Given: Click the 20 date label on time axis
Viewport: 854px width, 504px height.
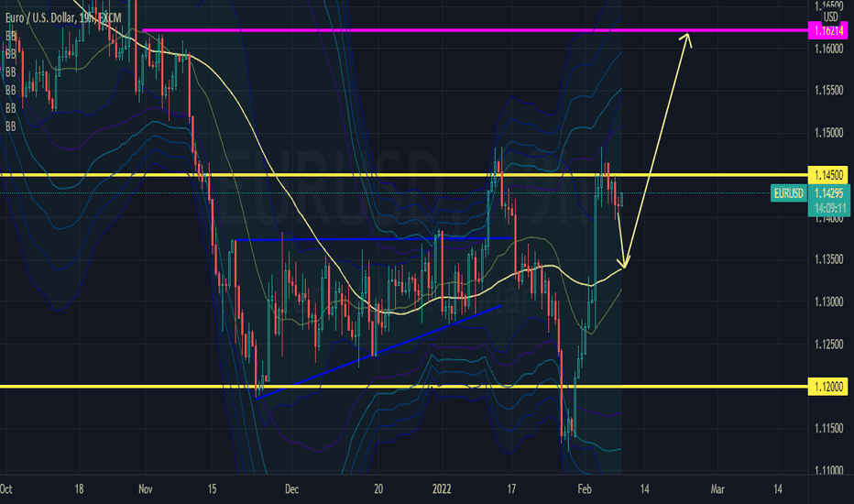Looking at the screenshot, I should [x=378, y=488].
